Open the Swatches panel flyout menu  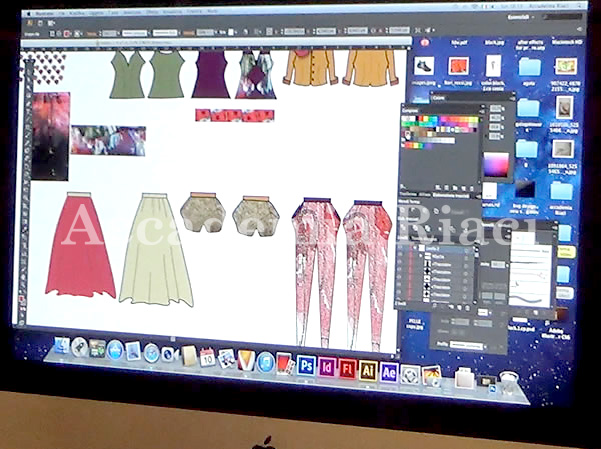point(481,111)
